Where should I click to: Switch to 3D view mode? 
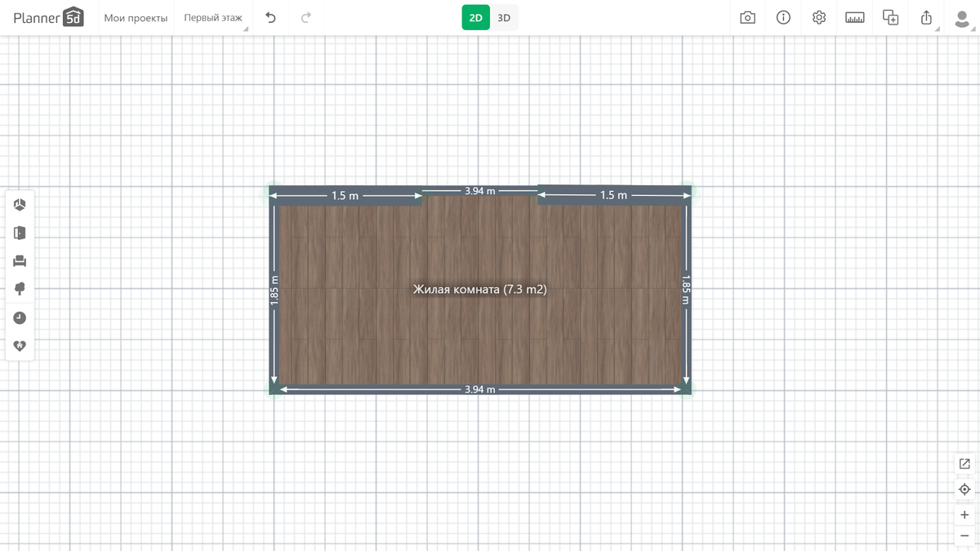pyautogui.click(x=504, y=17)
